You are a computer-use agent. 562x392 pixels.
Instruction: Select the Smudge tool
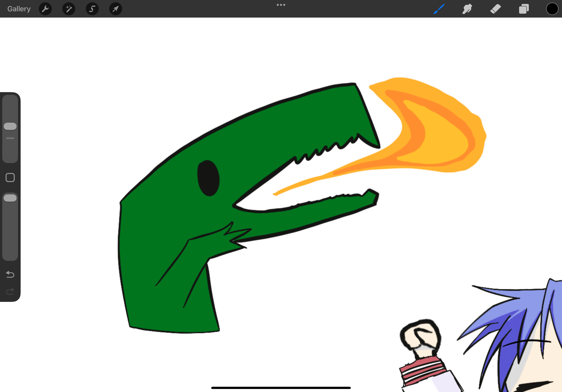467,9
